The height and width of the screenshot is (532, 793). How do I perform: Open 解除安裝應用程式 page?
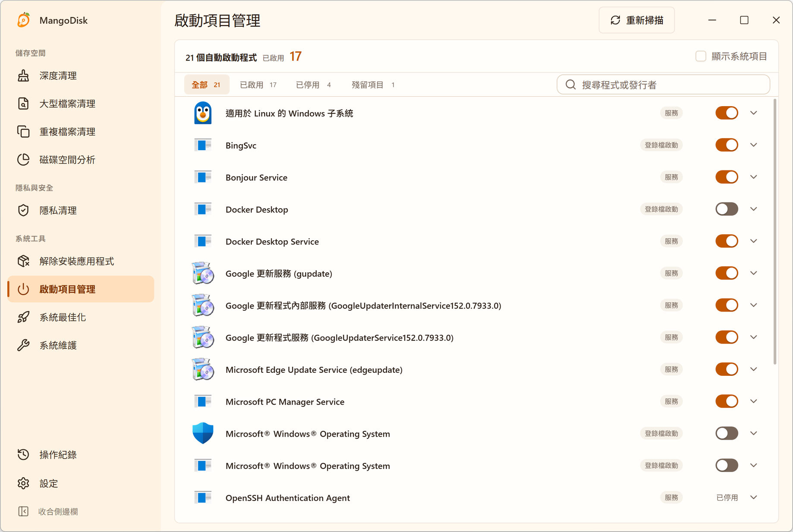(81, 261)
